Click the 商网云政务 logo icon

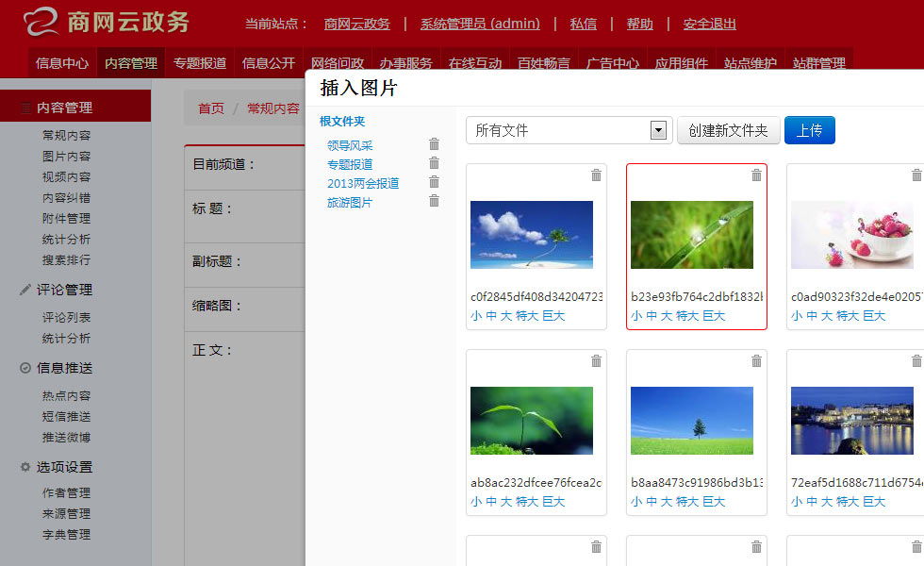point(41,22)
